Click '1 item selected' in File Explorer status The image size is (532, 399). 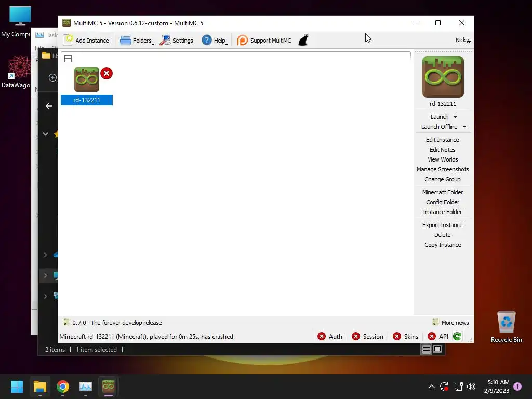(96, 350)
